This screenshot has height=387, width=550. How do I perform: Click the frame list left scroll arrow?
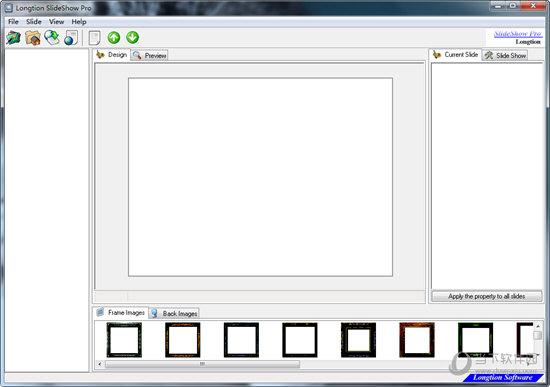coord(100,364)
